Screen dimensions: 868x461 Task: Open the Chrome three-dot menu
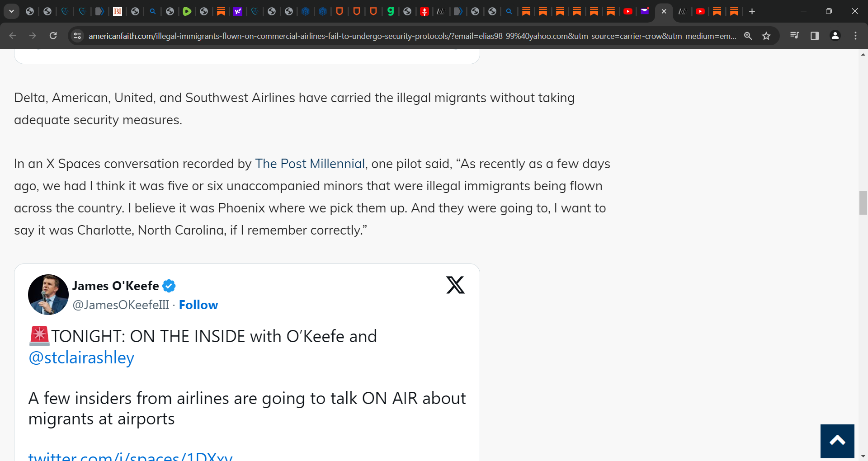[x=855, y=36]
